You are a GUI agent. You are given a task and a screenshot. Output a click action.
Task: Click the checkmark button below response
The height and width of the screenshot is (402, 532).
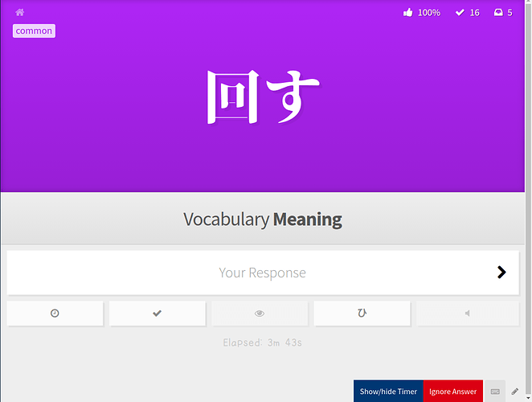tap(157, 313)
